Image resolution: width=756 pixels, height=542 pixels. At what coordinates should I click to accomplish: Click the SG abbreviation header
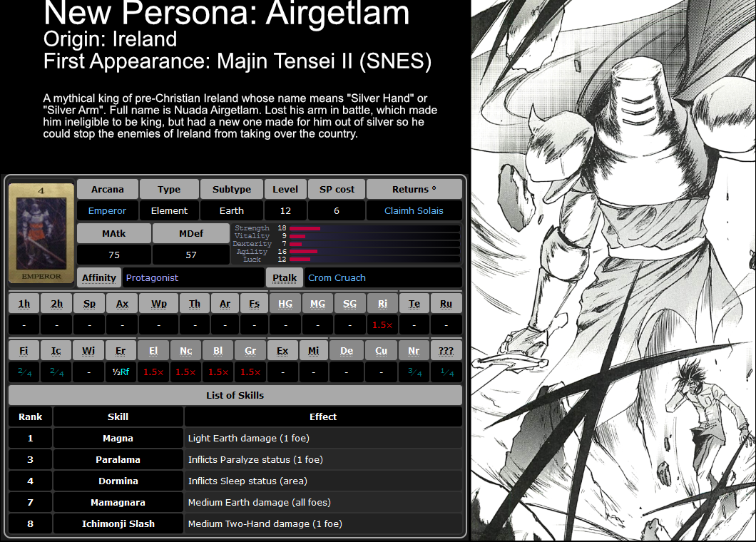click(350, 304)
